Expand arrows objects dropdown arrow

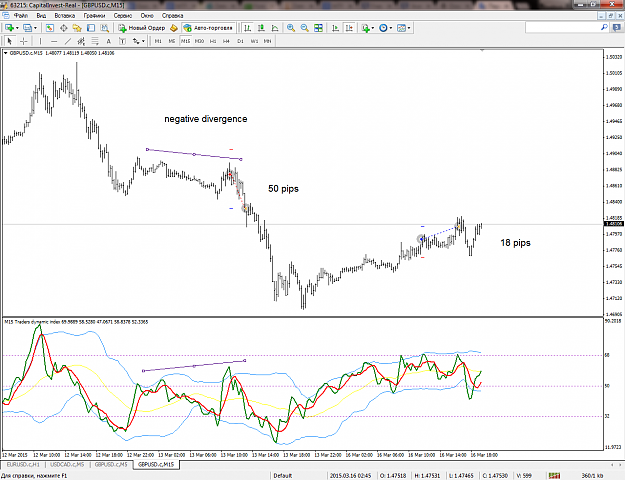click(143, 41)
